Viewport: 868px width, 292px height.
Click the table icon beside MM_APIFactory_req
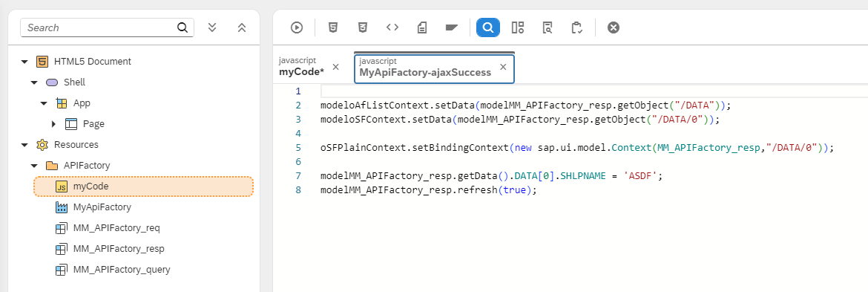tap(62, 227)
